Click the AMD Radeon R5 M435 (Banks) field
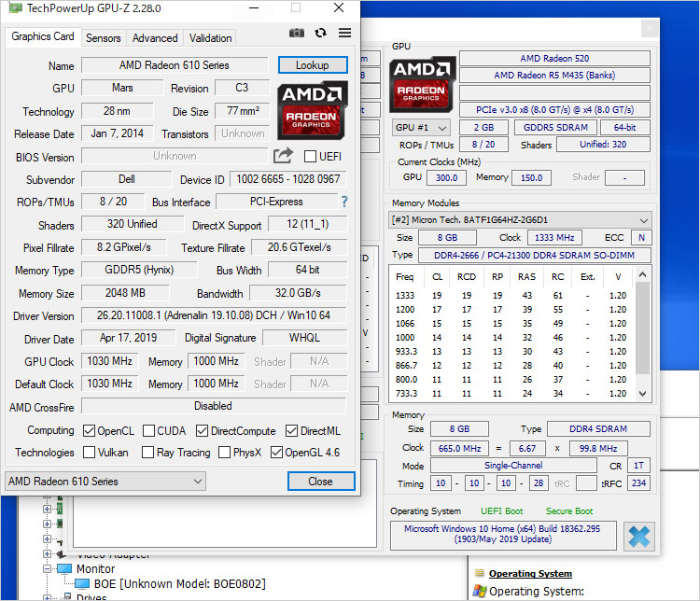700x601 pixels. (x=554, y=75)
